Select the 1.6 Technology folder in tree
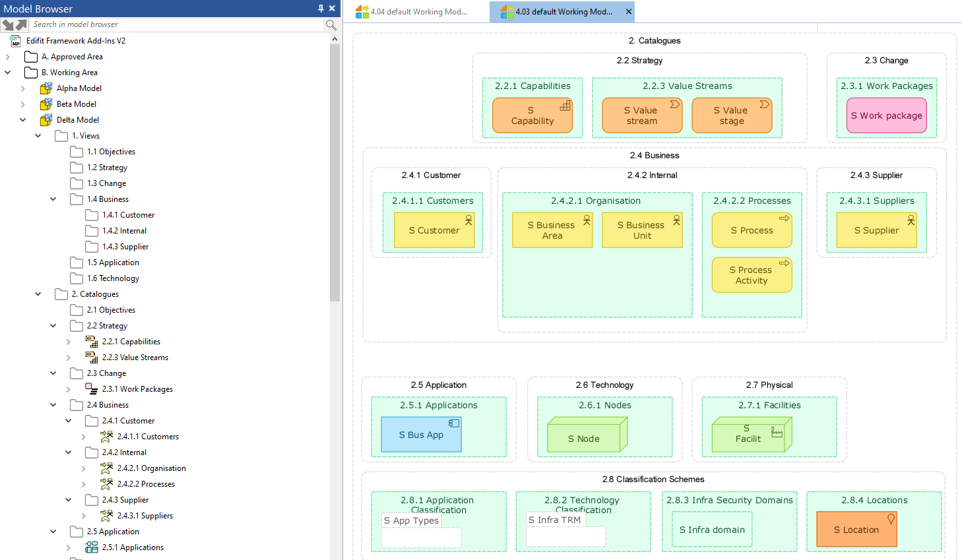962x560 pixels. pos(104,278)
